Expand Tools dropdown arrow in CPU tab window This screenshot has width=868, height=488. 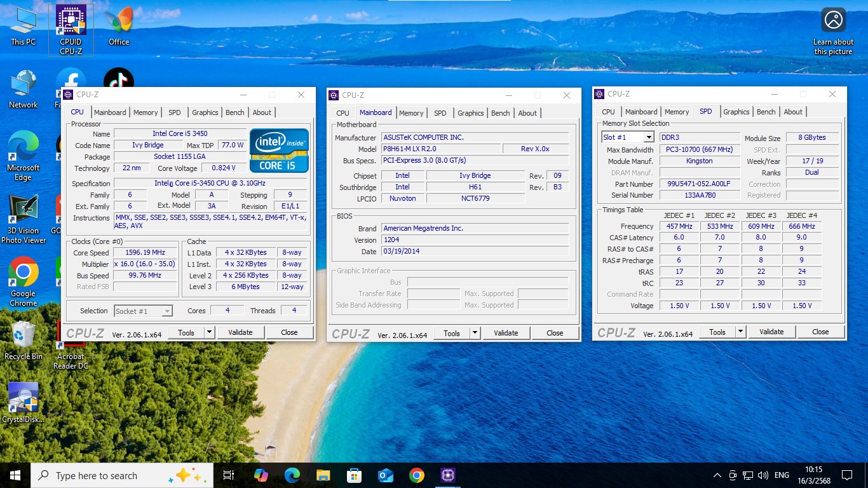(209, 332)
